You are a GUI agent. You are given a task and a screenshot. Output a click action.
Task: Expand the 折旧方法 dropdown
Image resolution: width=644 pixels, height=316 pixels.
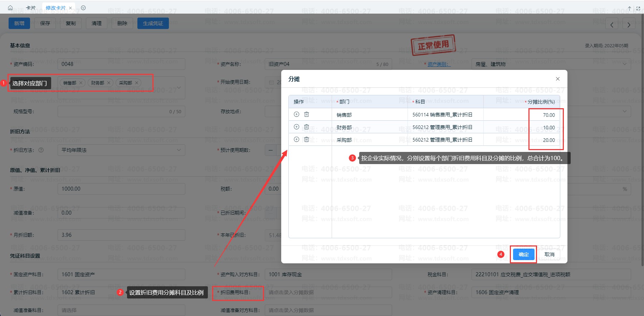click(179, 150)
